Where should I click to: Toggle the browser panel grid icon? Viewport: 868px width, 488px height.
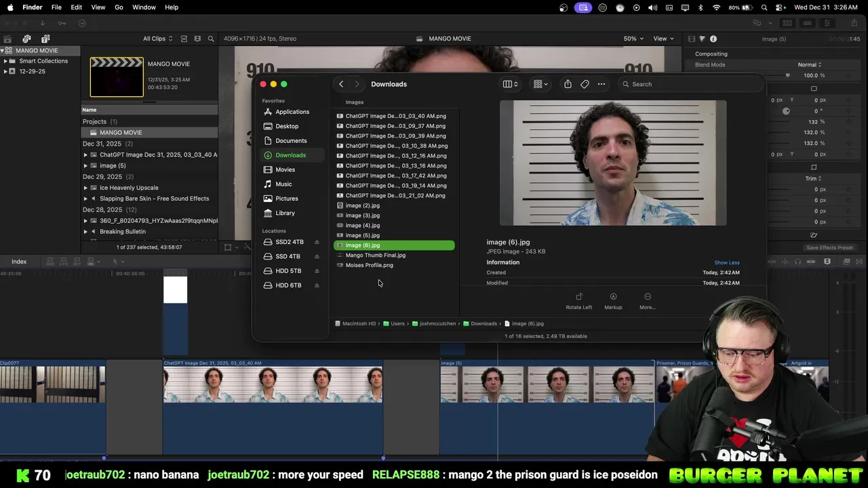pyautogui.click(x=789, y=23)
